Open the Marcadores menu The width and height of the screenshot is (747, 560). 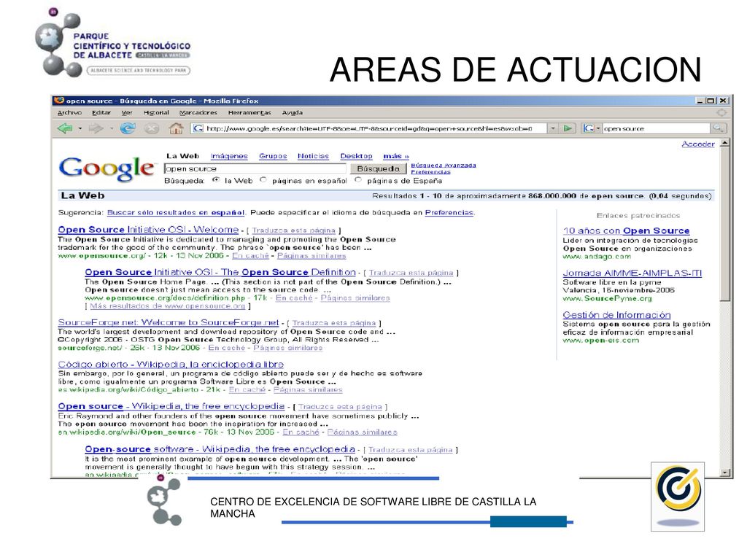click(x=198, y=113)
